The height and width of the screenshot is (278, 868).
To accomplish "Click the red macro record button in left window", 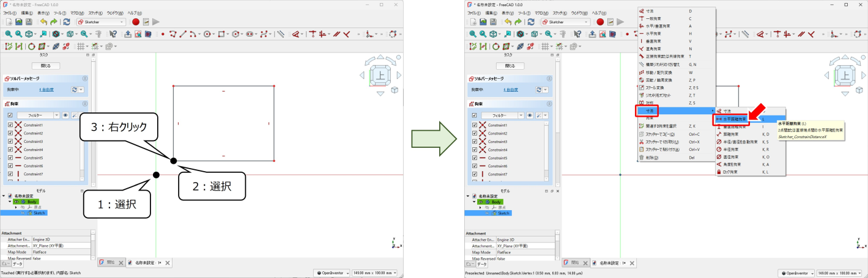I will tap(136, 21).
